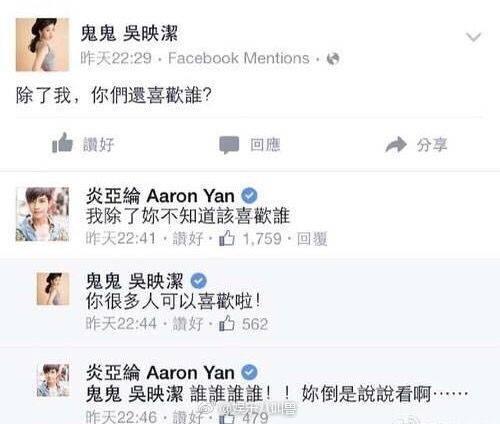
Task: Click the globe public-privacy icon on the post
Action: 333,59
